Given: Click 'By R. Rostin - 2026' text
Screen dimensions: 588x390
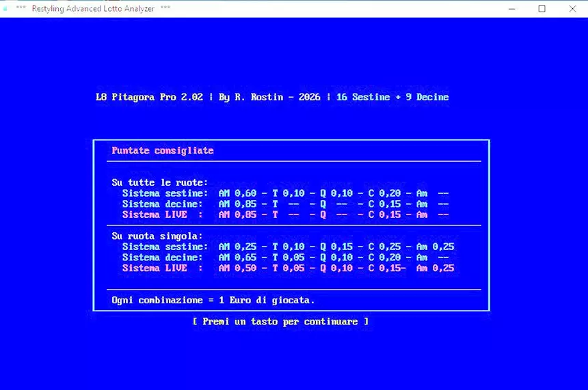Looking at the screenshot, I should click(269, 97).
